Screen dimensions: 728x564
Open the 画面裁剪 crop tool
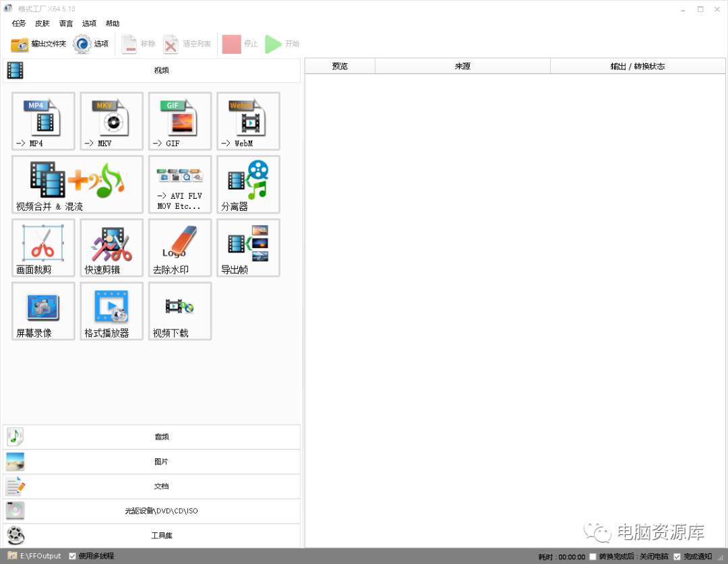[43, 248]
